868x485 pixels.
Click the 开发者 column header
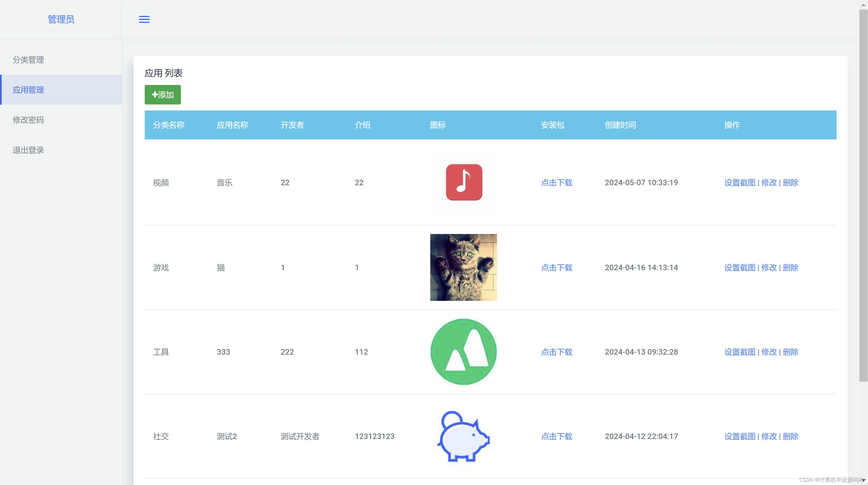(292, 125)
